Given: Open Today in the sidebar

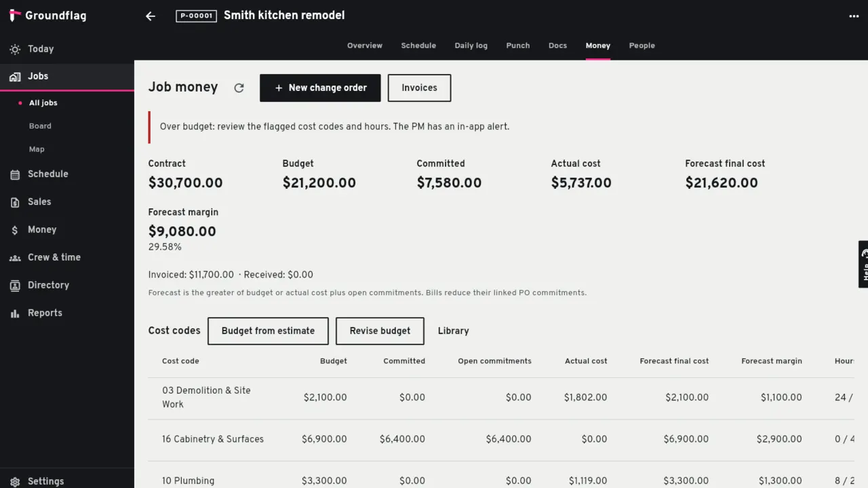Looking at the screenshot, I should (x=67, y=49).
